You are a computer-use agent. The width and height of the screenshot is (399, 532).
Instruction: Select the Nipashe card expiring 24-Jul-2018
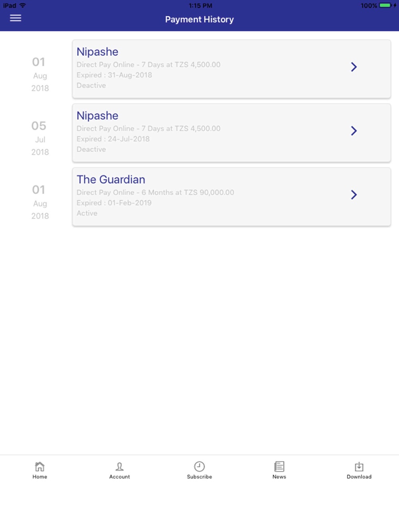[231, 133]
